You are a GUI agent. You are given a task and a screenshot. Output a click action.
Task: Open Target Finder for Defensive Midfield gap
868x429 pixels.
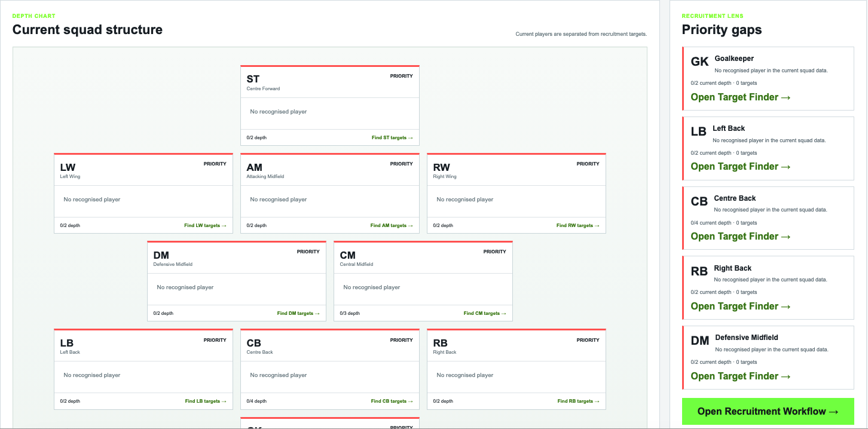pyautogui.click(x=741, y=376)
